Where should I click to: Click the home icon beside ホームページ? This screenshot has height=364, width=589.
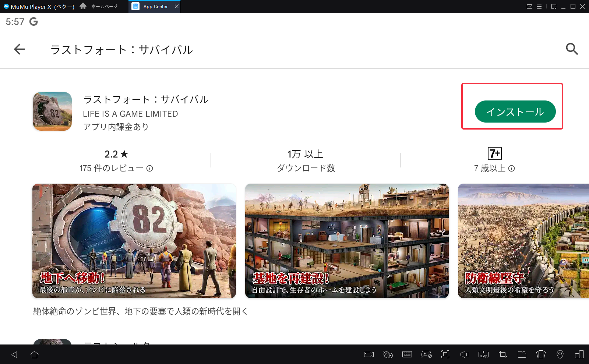(x=83, y=6)
